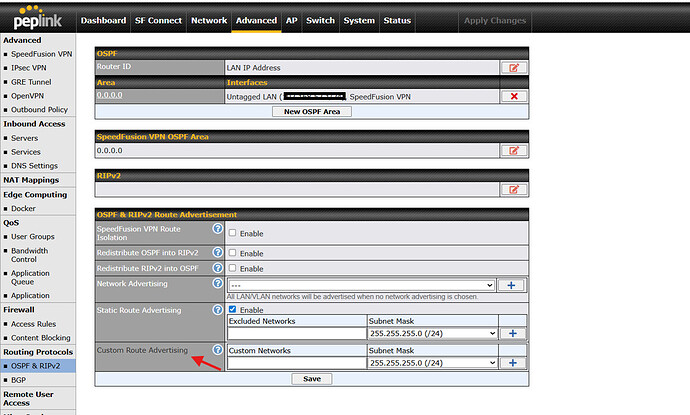Open BGP routing page
Screen dimensions: 690x415
pyautogui.click(x=18, y=380)
